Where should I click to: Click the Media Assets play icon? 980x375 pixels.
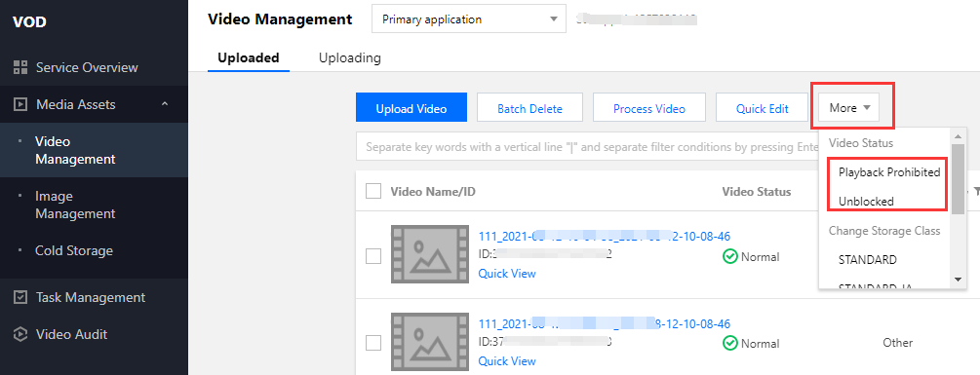click(x=20, y=104)
